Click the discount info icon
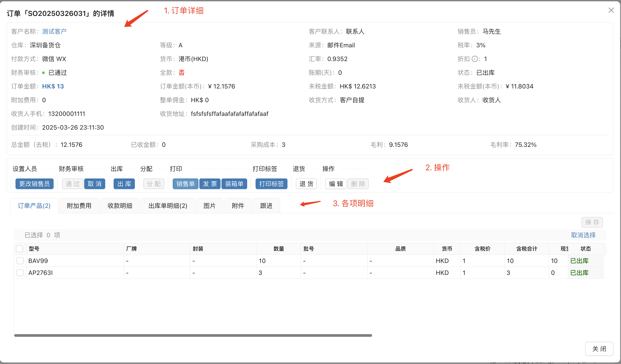Screen dimensions: 621x364 474,59
